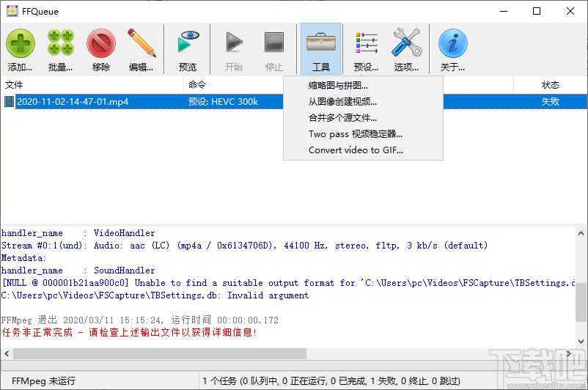Minimize the FFQueue window

coord(504,11)
